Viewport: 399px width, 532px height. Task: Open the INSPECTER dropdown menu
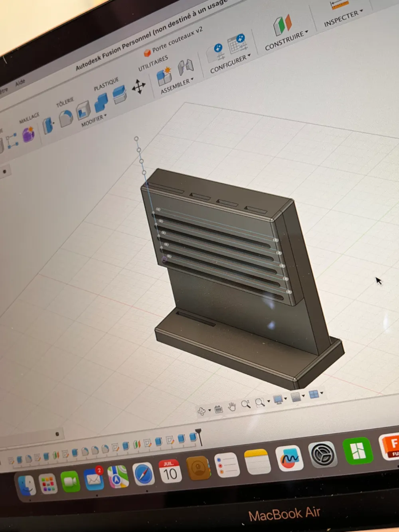(344, 18)
